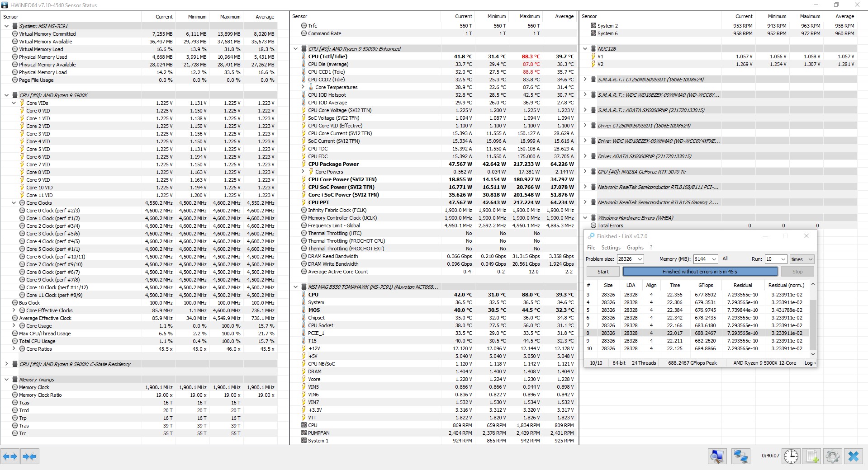
Task: Expand the Core Temperatures node
Action: point(303,87)
